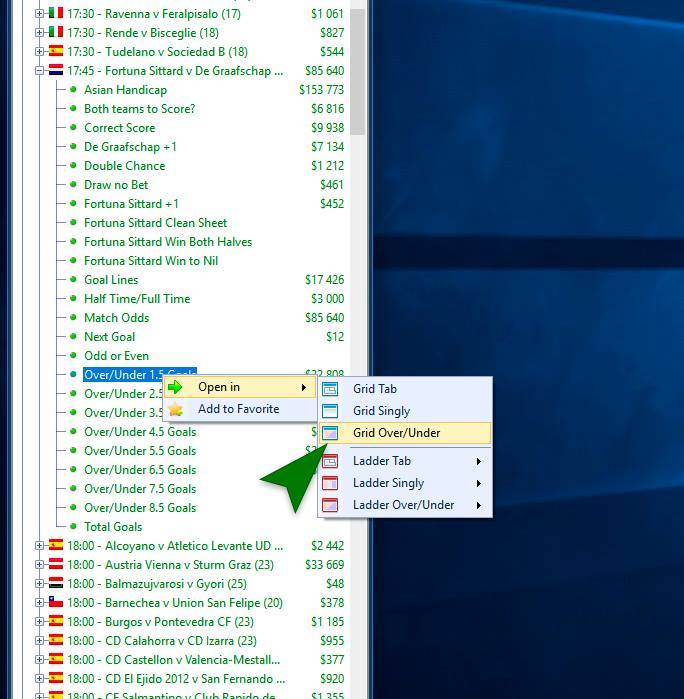
Task: Select Grid Over/Under in the submenu
Action: (405, 432)
